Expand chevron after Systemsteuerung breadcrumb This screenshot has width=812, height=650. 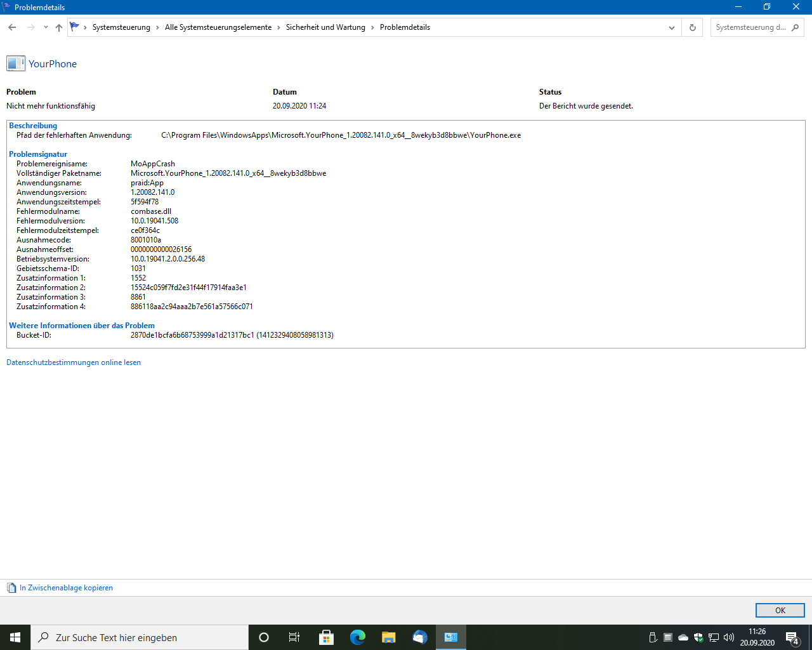point(158,27)
